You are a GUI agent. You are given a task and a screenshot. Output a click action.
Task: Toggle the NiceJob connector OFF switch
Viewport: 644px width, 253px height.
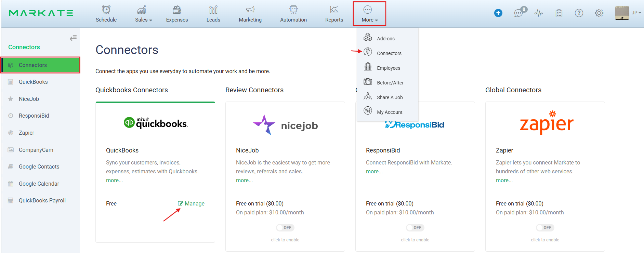[285, 228]
